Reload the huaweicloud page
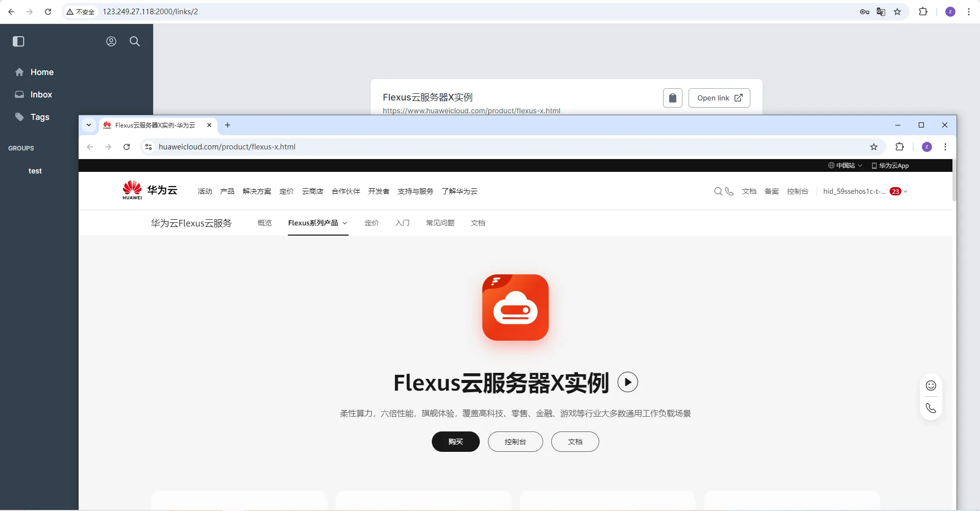980x511 pixels. (127, 147)
